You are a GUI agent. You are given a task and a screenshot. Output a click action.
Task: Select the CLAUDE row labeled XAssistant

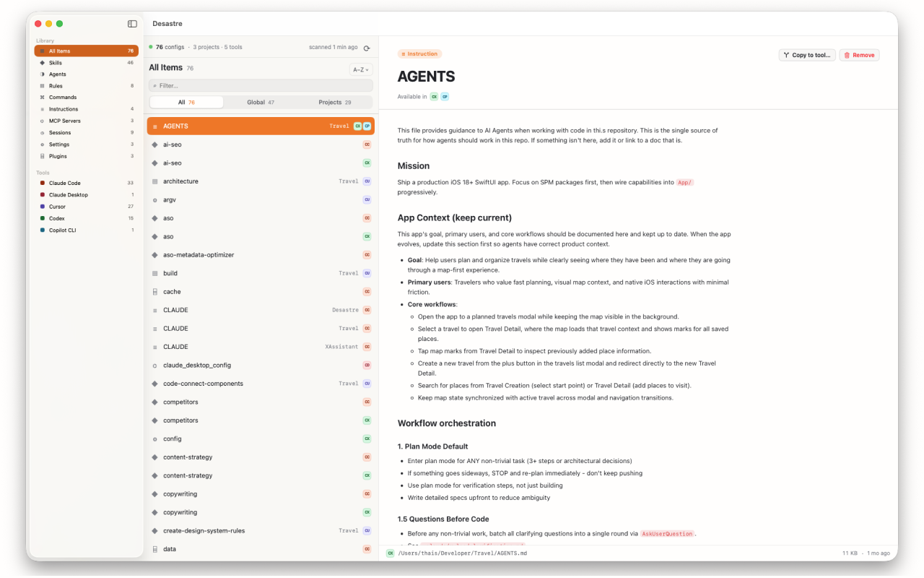[261, 347]
